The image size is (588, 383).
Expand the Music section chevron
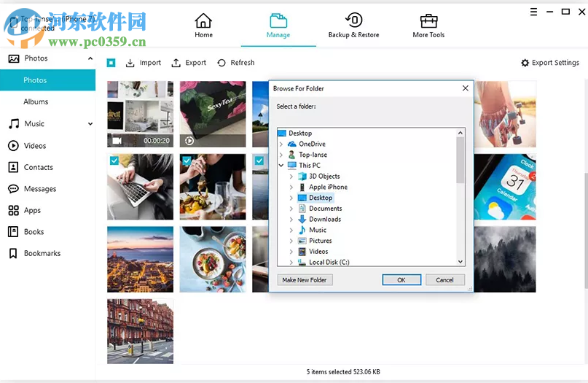(90, 124)
